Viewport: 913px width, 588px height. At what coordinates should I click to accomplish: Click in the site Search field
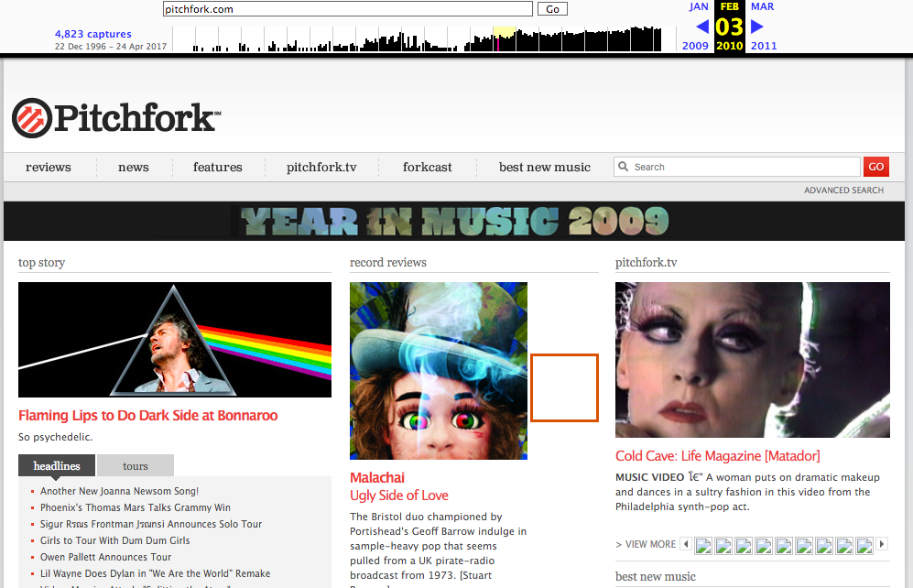coord(737,167)
